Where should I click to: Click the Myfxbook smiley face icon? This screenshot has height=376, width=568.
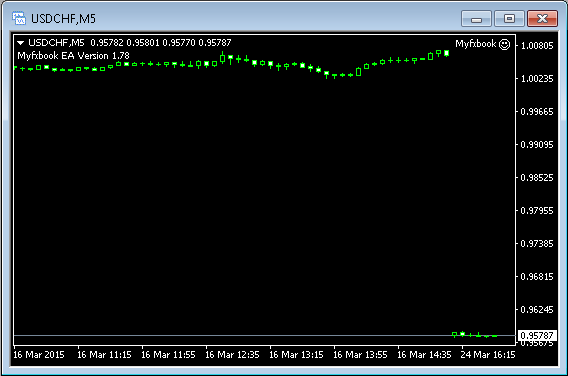pyautogui.click(x=504, y=44)
